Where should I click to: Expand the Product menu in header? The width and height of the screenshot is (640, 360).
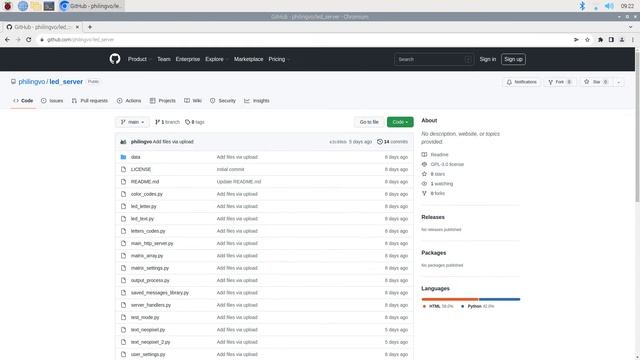tap(140, 59)
